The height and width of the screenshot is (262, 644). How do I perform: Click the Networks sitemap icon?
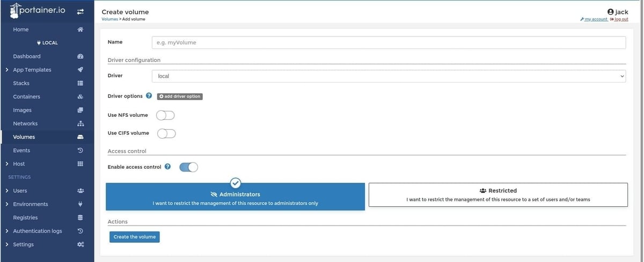80,124
